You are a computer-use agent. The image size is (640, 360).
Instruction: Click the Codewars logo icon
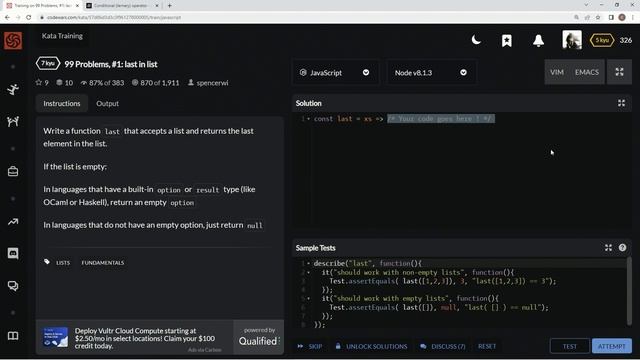tap(13, 40)
